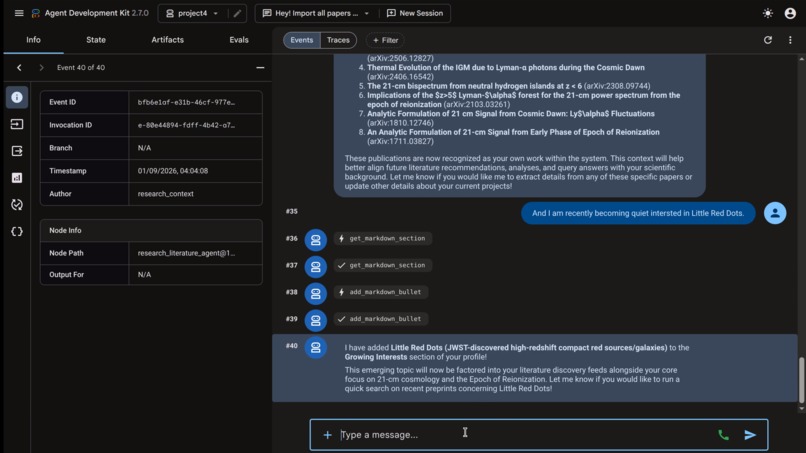
Task: Go to previous event with left chevron
Action: (x=19, y=68)
